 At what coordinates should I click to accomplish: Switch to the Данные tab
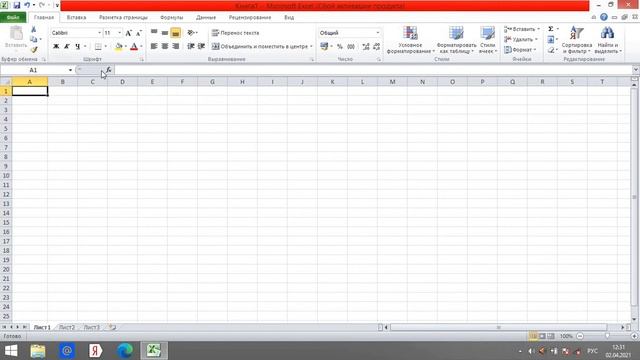(206, 18)
